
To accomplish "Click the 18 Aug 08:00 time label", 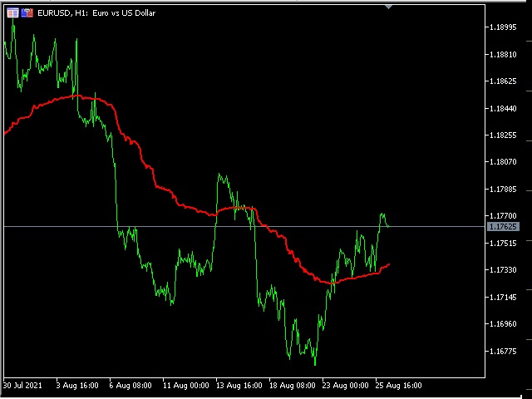I will click(x=292, y=386).
